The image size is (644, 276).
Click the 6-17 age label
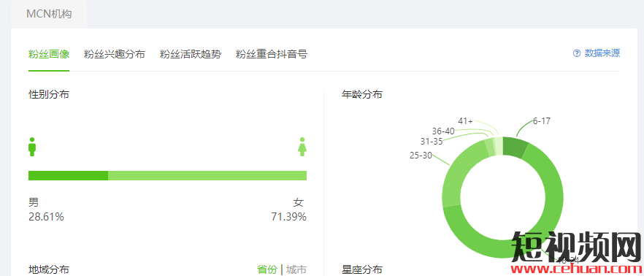[x=541, y=120]
